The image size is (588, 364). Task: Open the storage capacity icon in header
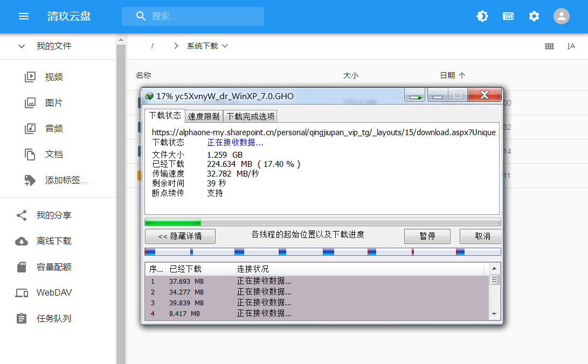coord(508,16)
